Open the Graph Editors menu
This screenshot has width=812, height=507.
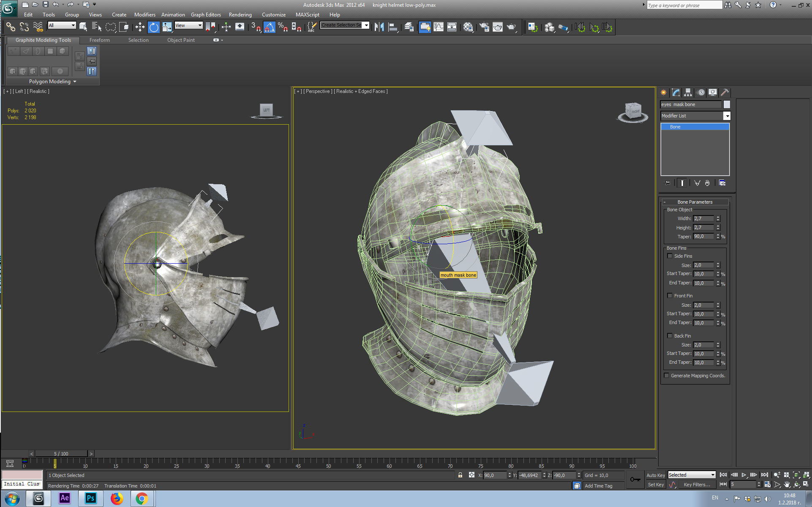click(206, 15)
